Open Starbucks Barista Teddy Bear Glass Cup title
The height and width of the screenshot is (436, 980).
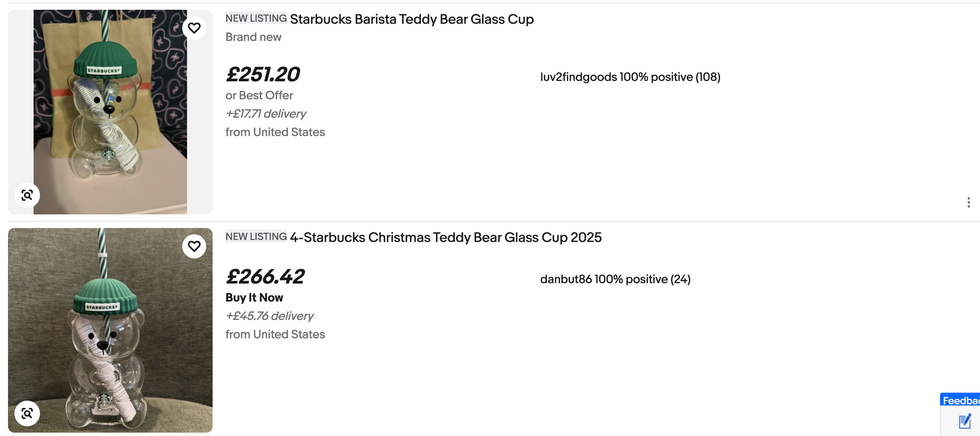pyautogui.click(x=411, y=19)
